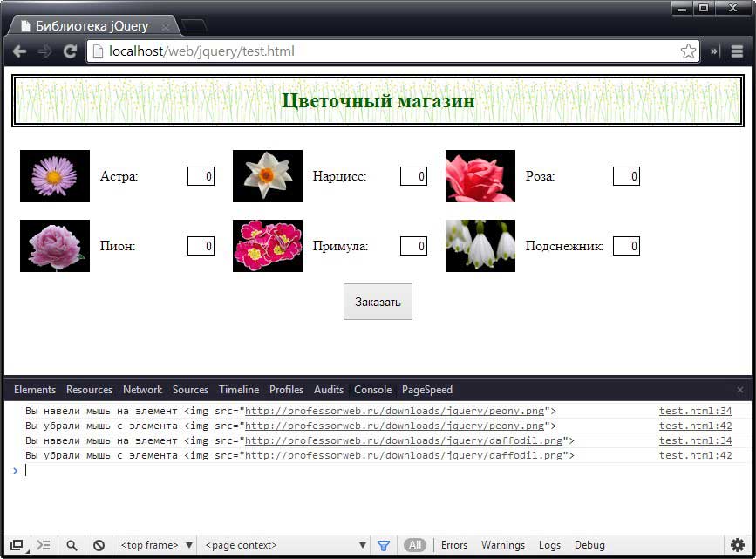Focus the Подснежник quantity field
Viewport: 756px width, 559px height.
click(626, 246)
